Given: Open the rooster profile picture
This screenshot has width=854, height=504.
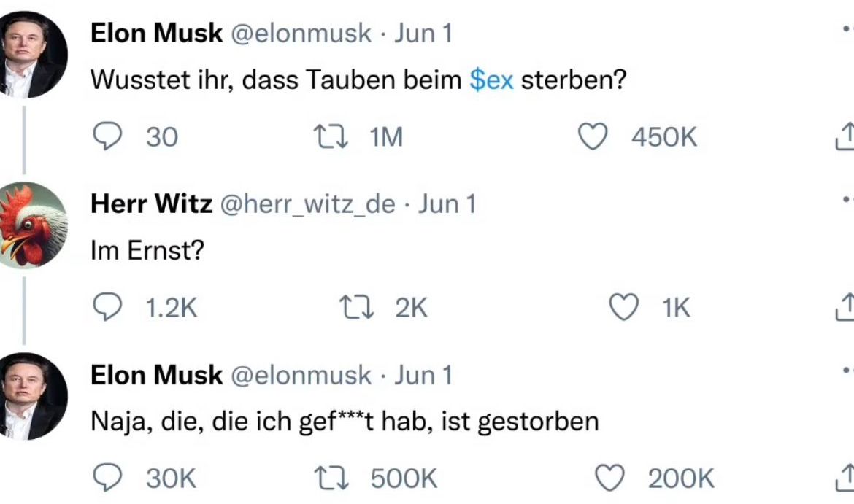Looking at the screenshot, I should pos(33,225).
